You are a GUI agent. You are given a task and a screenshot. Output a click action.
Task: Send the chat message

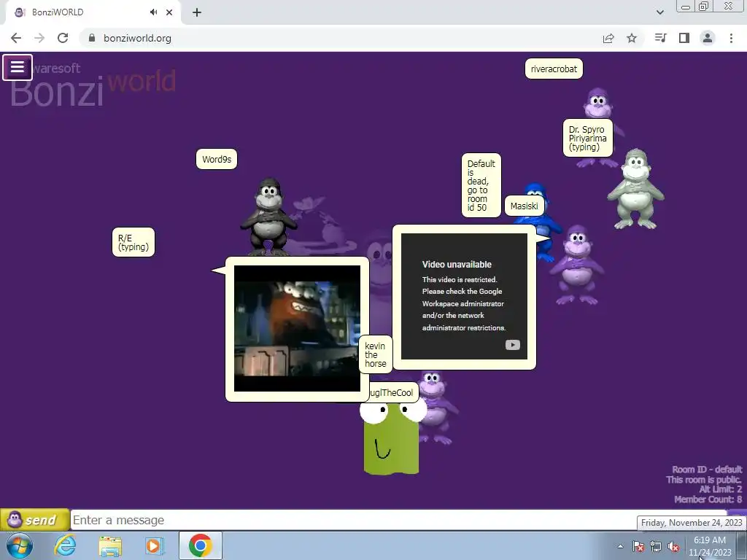(35, 519)
